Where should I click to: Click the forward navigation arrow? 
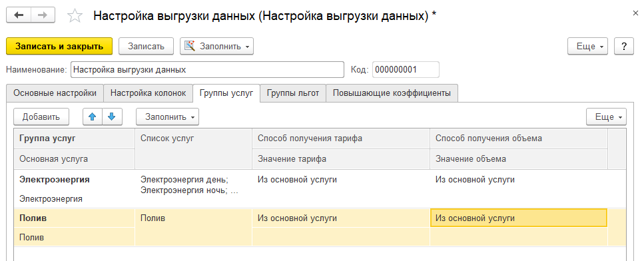pos(43,15)
